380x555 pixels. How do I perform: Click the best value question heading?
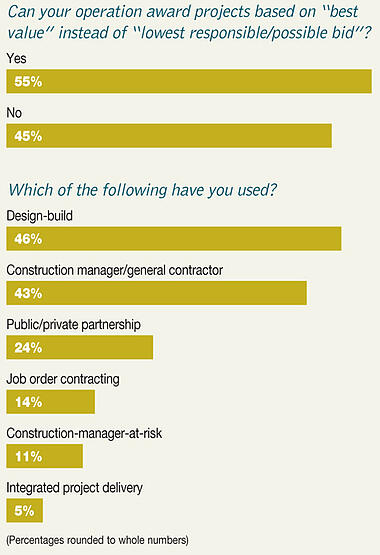(x=189, y=22)
